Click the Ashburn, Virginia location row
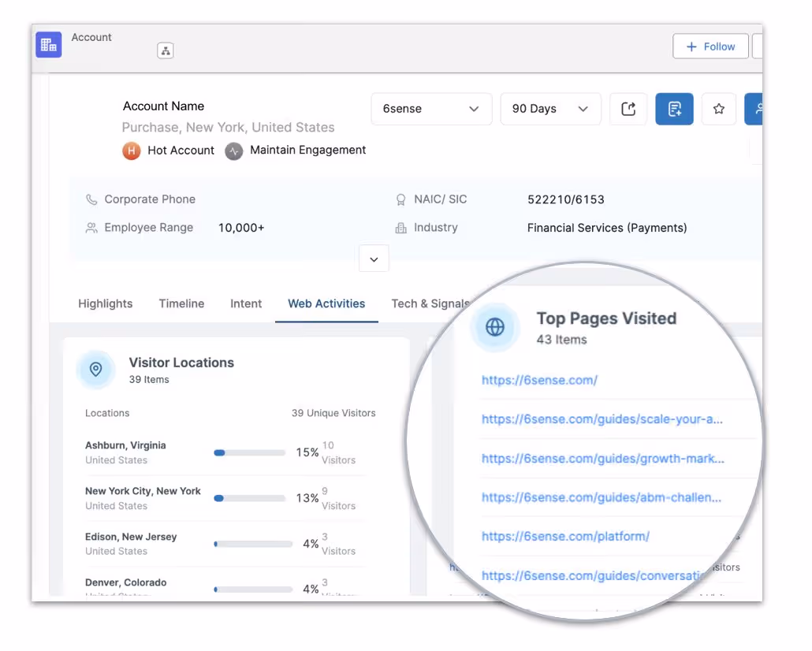The image size is (812, 651). point(225,452)
